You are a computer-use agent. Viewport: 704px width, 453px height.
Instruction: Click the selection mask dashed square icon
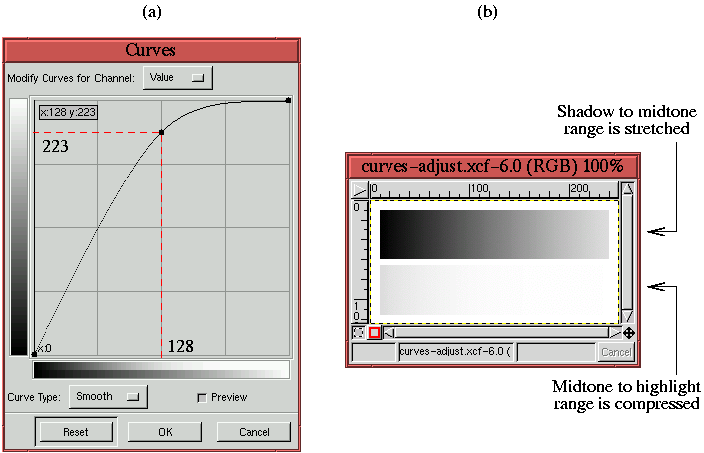[359, 332]
